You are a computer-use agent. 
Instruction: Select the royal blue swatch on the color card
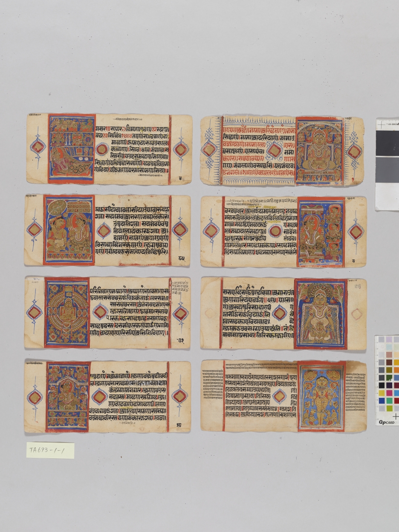pos(382,401)
